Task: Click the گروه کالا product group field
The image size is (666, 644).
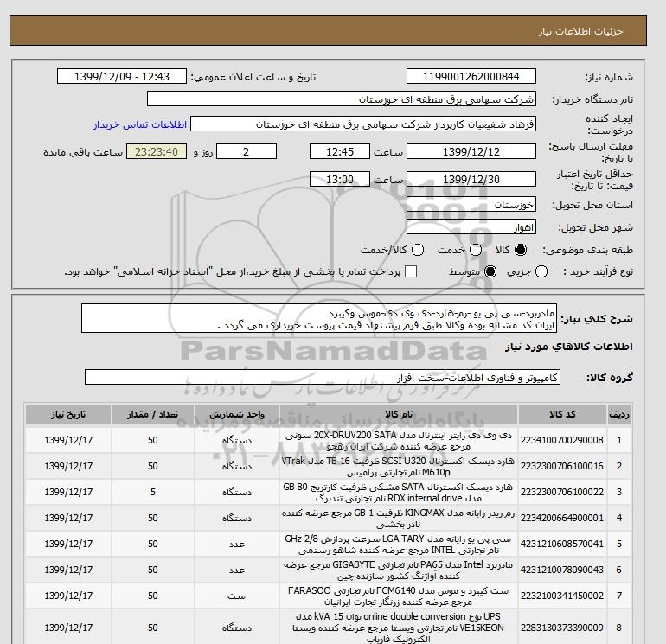Action: pyautogui.click(x=323, y=378)
